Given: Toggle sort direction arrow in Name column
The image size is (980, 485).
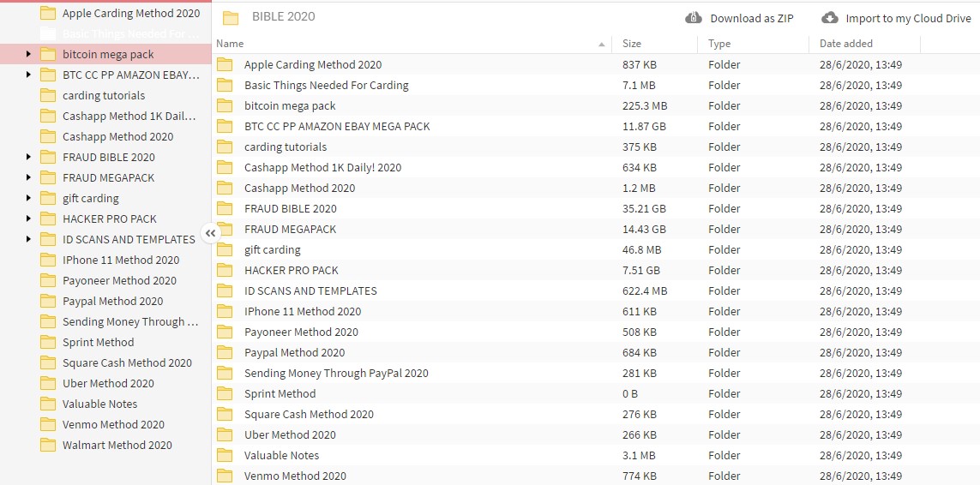Looking at the screenshot, I should tap(601, 44).
